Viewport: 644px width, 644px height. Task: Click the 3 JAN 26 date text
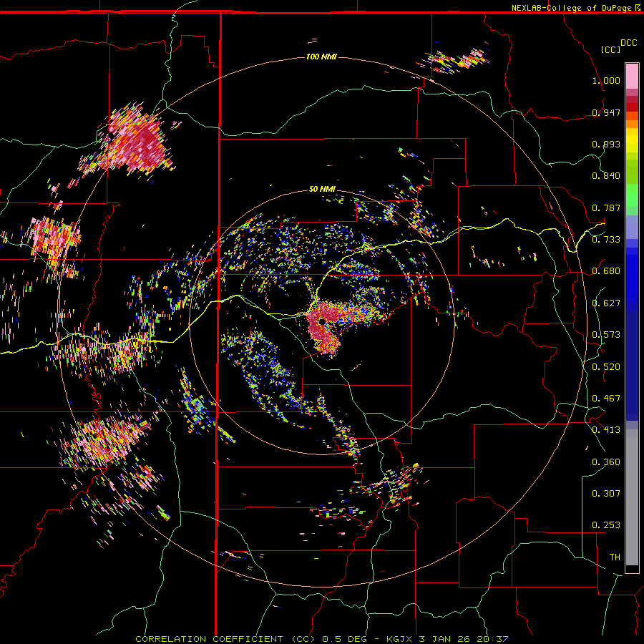coord(444,639)
